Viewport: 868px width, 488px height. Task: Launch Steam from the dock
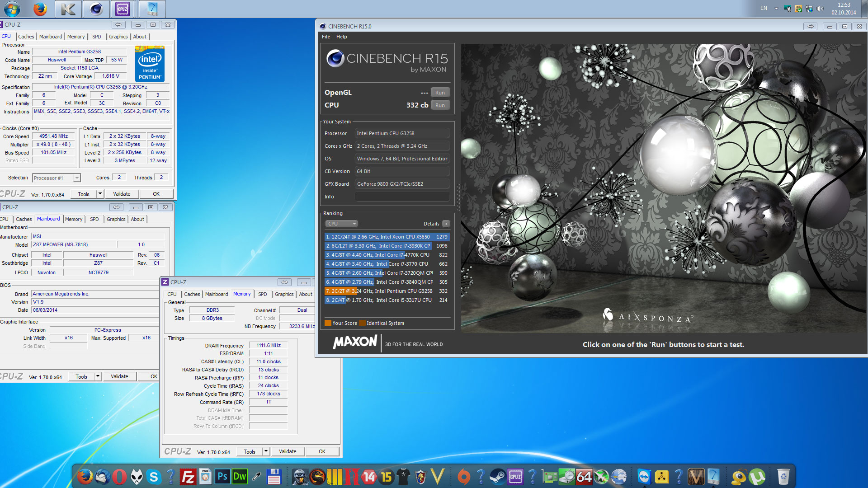click(498, 476)
